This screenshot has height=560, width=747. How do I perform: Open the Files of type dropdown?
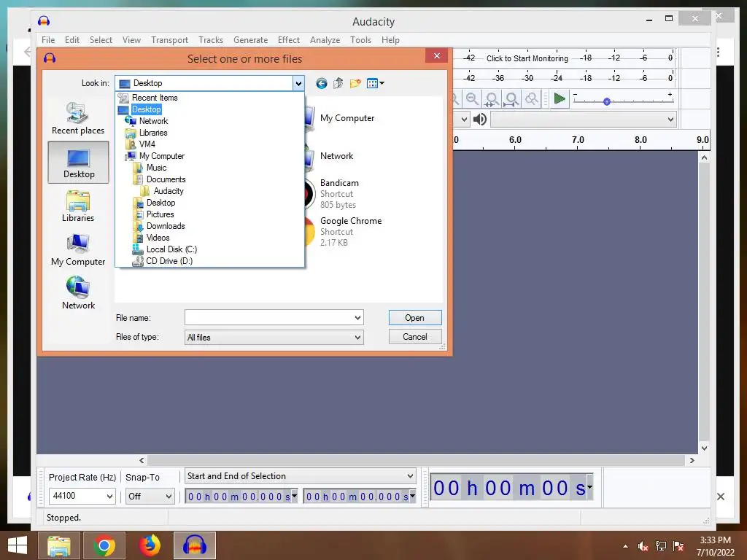pos(274,337)
